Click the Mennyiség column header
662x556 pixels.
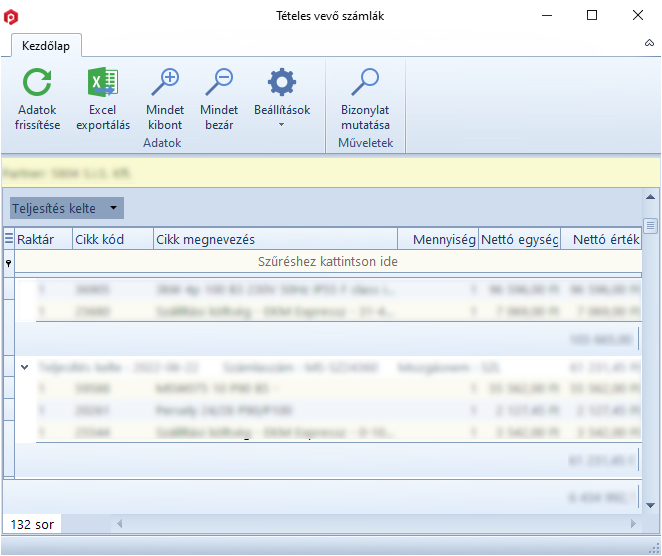[x=437, y=239]
